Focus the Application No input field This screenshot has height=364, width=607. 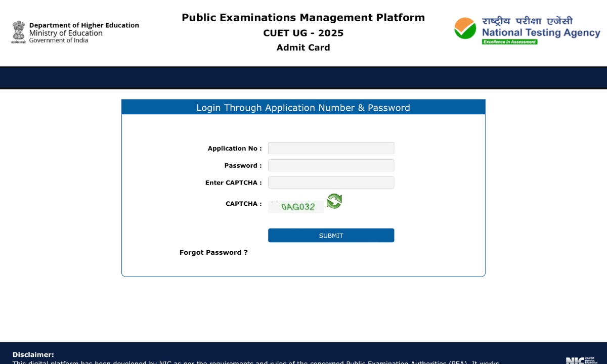[331, 148]
